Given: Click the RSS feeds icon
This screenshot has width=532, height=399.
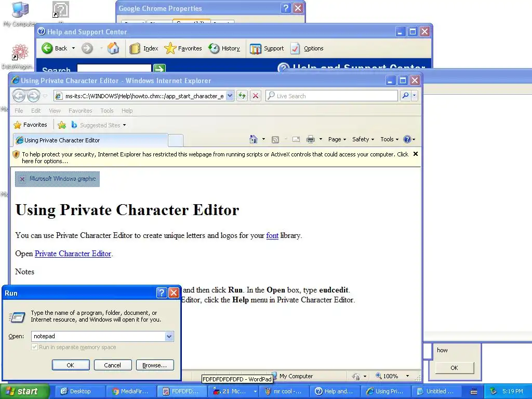Looking at the screenshot, I should point(275,139).
